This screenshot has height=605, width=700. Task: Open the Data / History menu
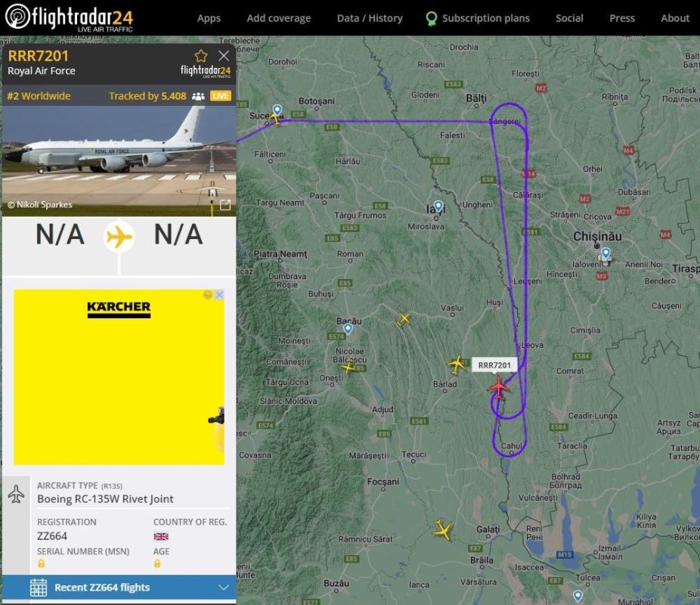pyautogui.click(x=370, y=18)
